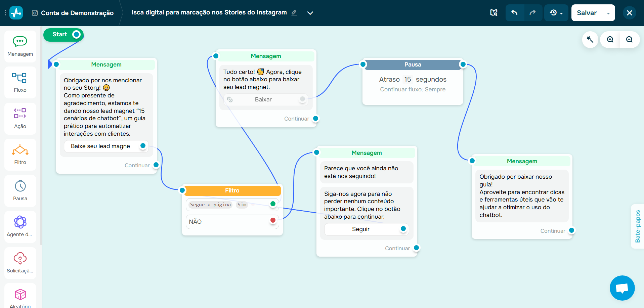Click the zoom out magnifier
This screenshot has width=644, height=308.
[629, 40]
